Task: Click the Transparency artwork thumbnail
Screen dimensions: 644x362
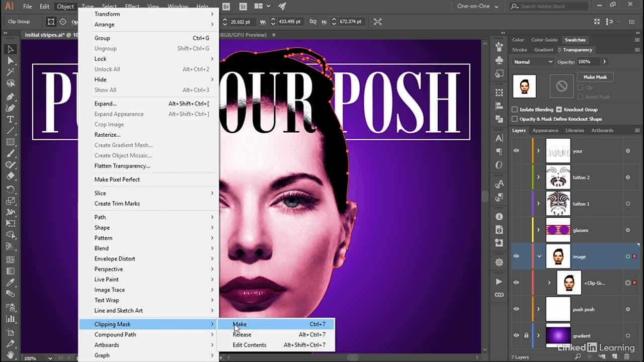Action: (524, 87)
